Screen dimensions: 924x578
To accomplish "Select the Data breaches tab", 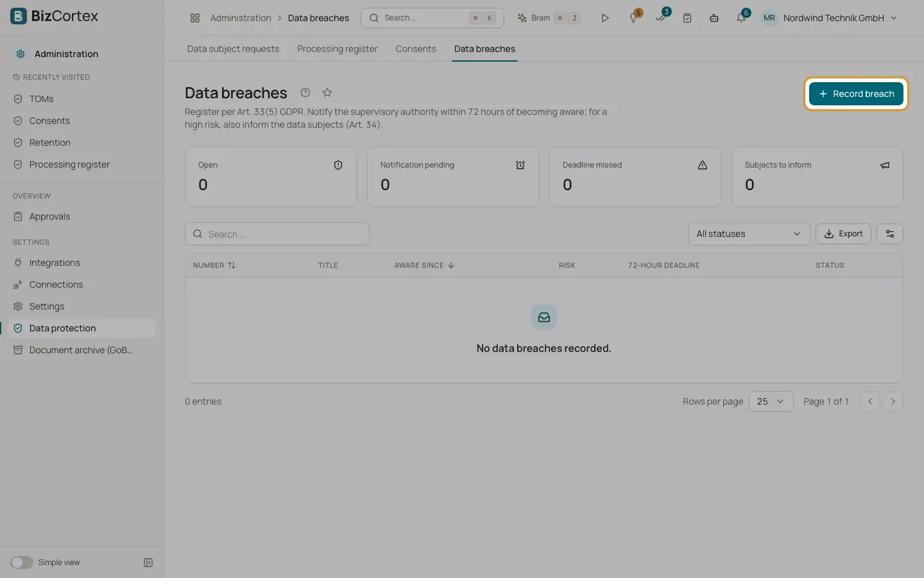I will pos(484,49).
